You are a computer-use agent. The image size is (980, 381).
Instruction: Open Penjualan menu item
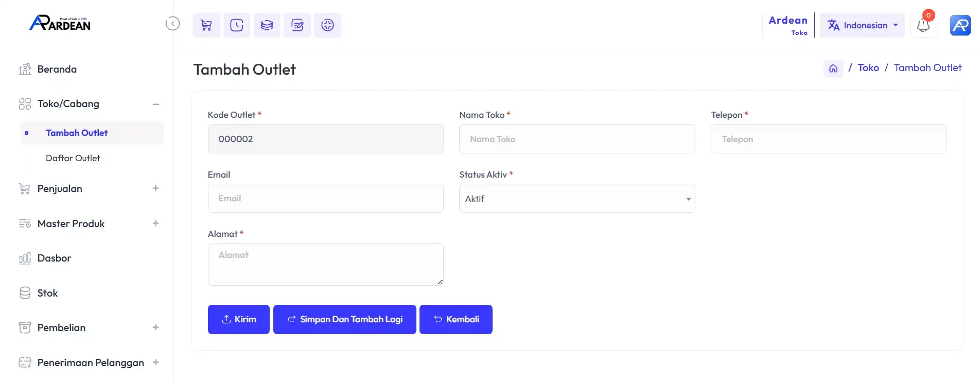pyautogui.click(x=60, y=189)
